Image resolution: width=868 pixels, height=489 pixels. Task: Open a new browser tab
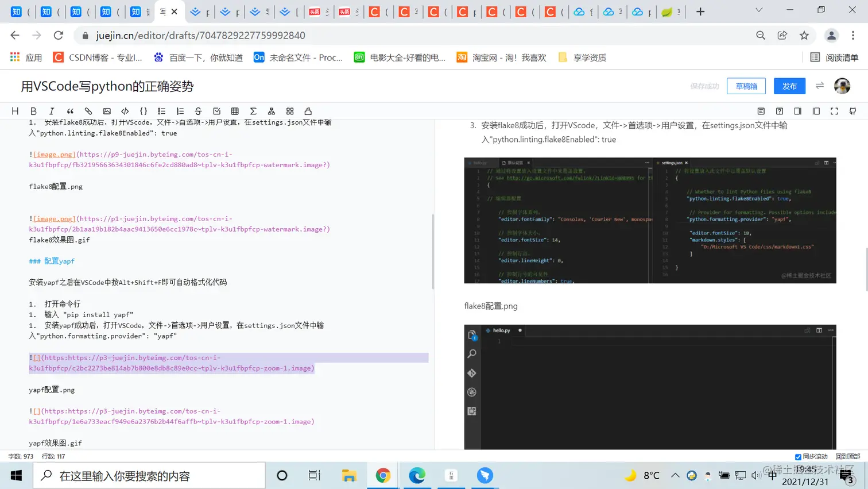coord(700,11)
